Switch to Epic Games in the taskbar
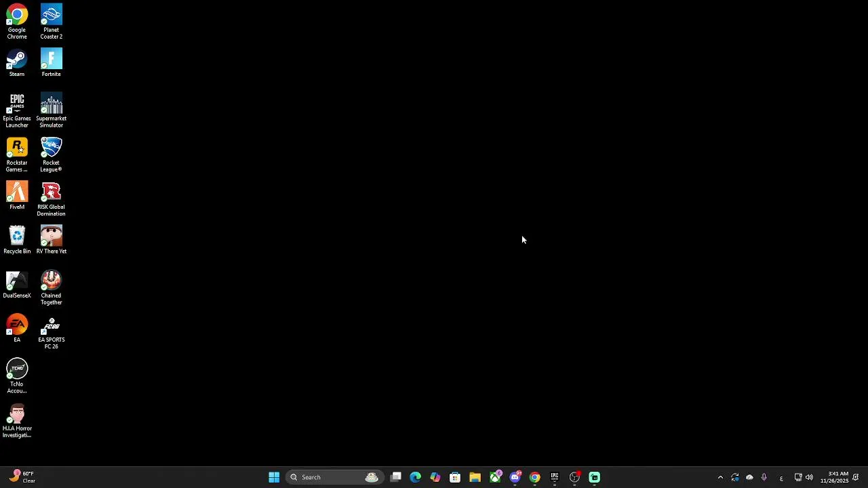The image size is (868, 488). coord(554,477)
